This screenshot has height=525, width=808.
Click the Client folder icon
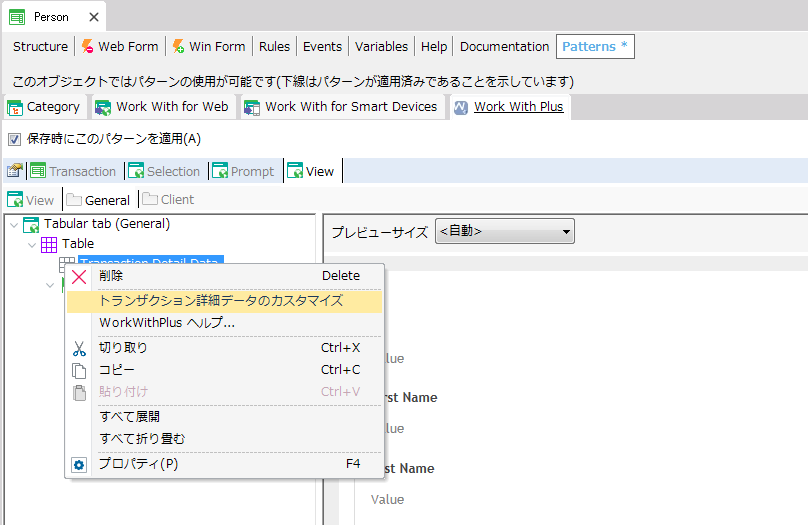tap(150, 199)
